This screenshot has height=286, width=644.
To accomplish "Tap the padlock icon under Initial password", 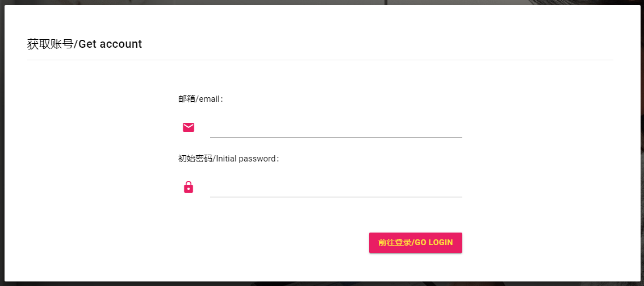I will [189, 187].
